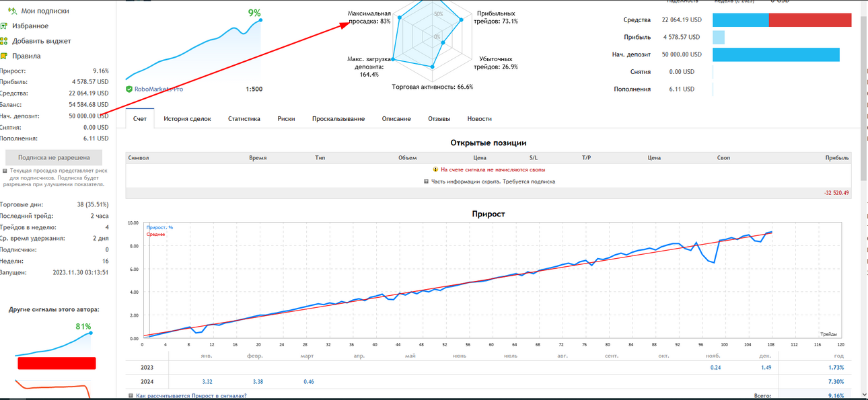Open 'Как рассчитывается Прирост в сигналах?' link
868x400 pixels.
[x=191, y=396]
